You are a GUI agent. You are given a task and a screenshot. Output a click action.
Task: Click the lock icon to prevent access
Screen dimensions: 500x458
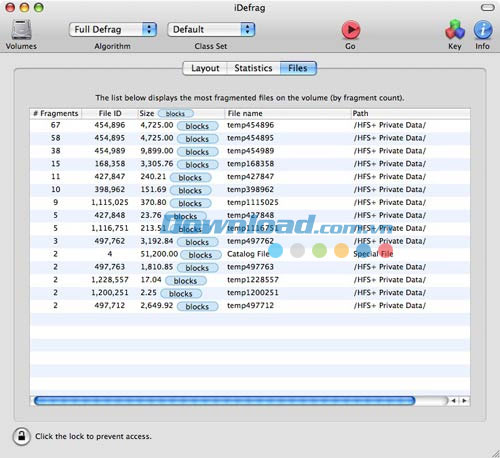[x=21, y=436]
